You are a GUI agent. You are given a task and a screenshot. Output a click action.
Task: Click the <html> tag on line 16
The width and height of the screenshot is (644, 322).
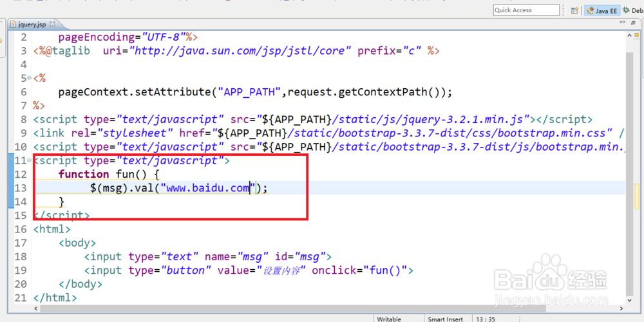coord(52,229)
